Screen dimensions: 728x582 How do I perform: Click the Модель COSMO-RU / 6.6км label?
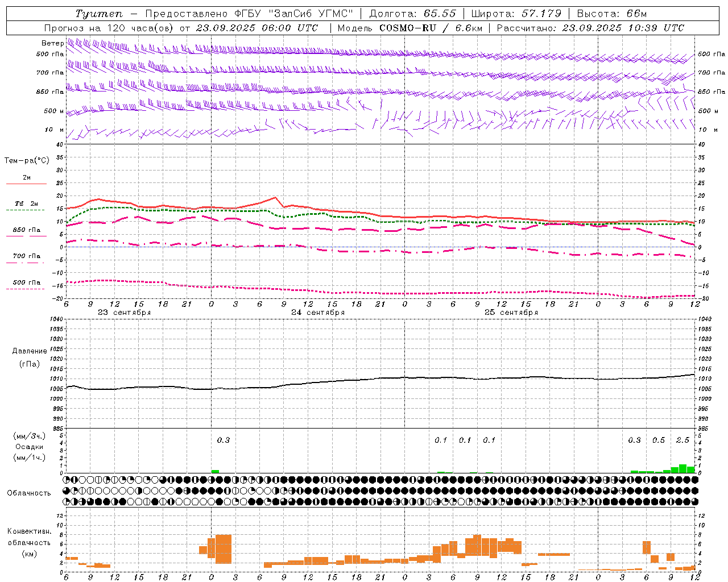click(410, 28)
